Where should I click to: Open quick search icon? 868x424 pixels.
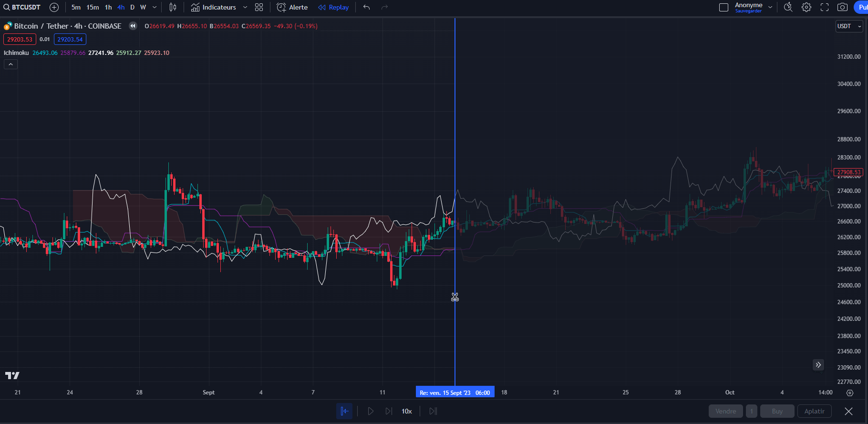788,7
